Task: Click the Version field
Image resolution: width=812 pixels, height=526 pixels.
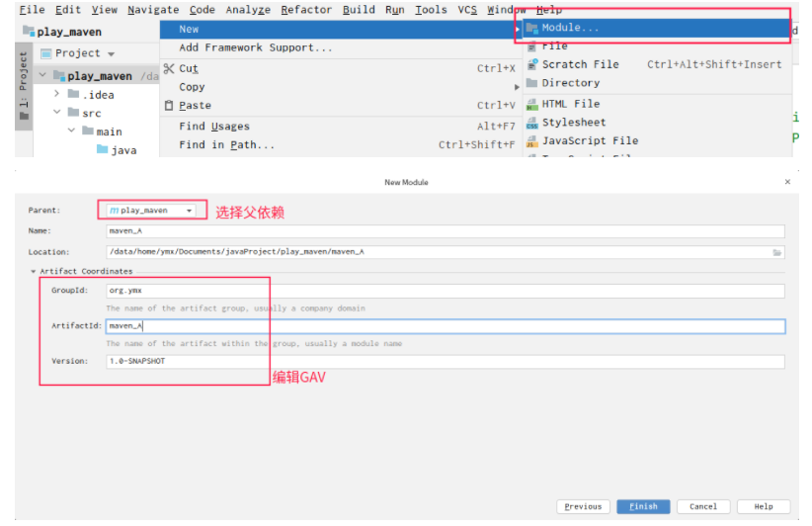Action: 446,361
